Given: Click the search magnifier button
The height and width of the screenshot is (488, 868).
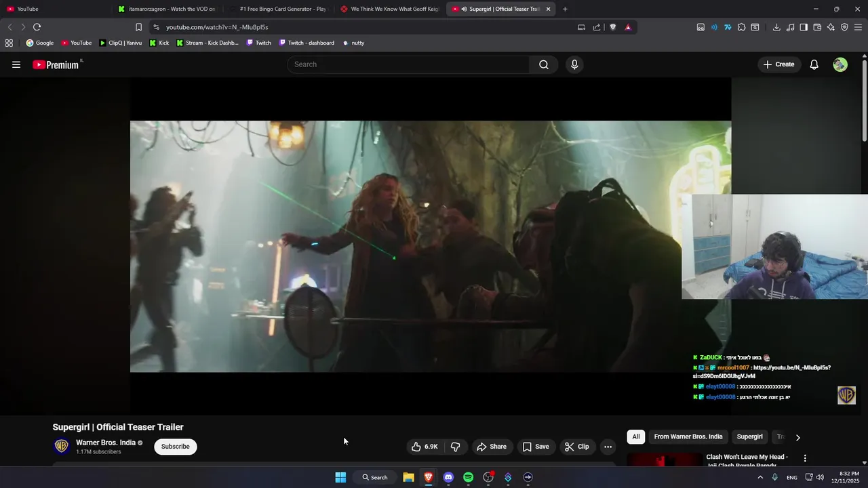Looking at the screenshot, I should point(544,64).
